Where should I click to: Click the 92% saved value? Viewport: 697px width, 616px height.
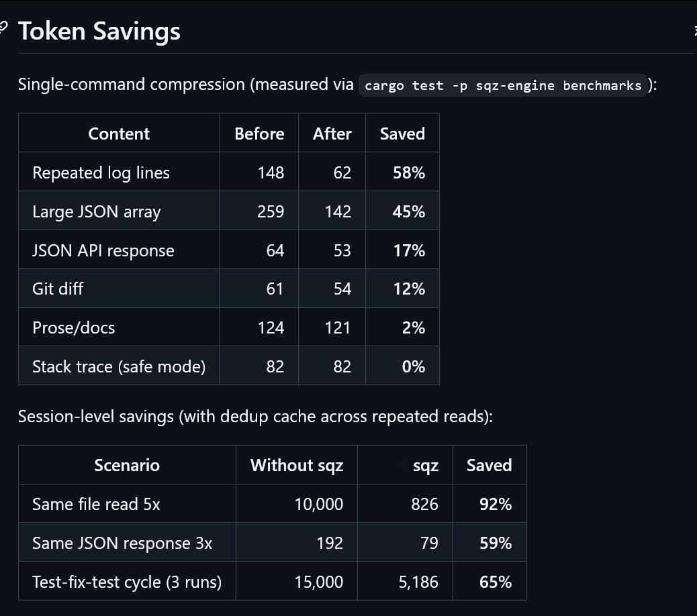click(x=496, y=504)
